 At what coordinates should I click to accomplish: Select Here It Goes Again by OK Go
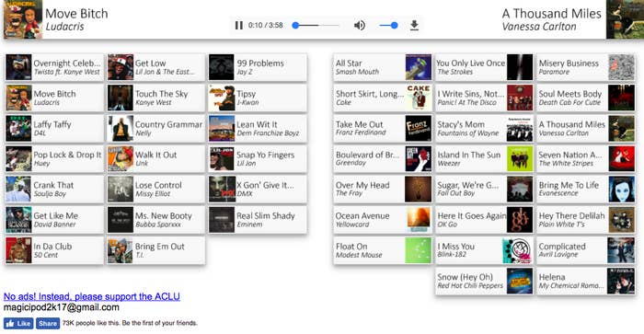tap(484, 220)
